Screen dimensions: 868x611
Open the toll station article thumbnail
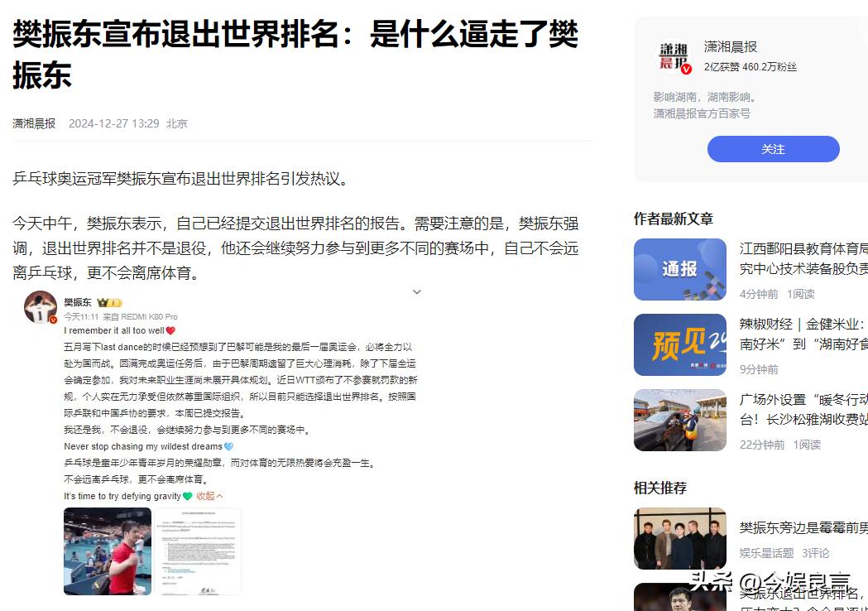click(x=680, y=420)
